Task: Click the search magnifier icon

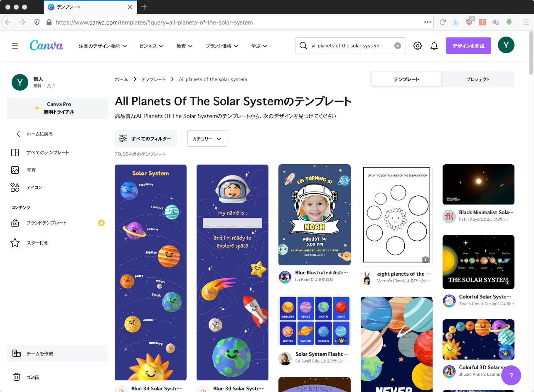Action: coord(303,46)
